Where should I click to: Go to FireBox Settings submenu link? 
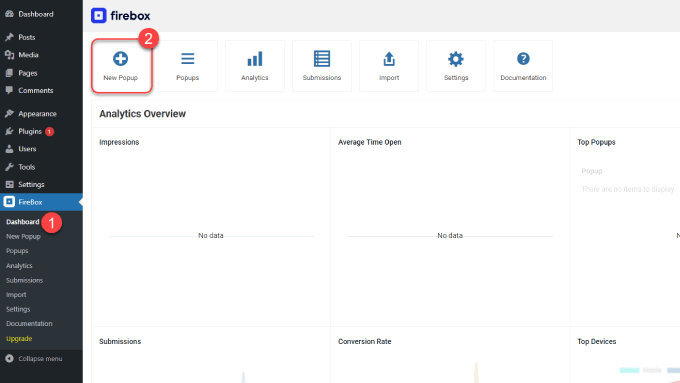(18, 309)
